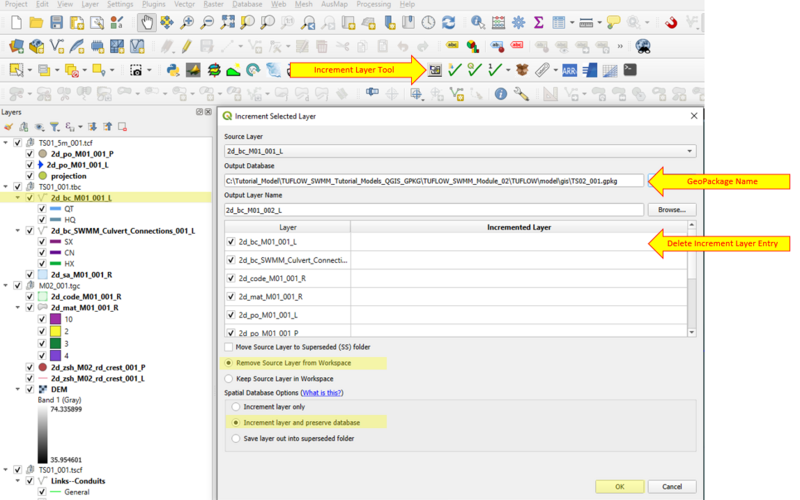
Task: Open the red magnet snapping icon
Action: coord(672,22)
